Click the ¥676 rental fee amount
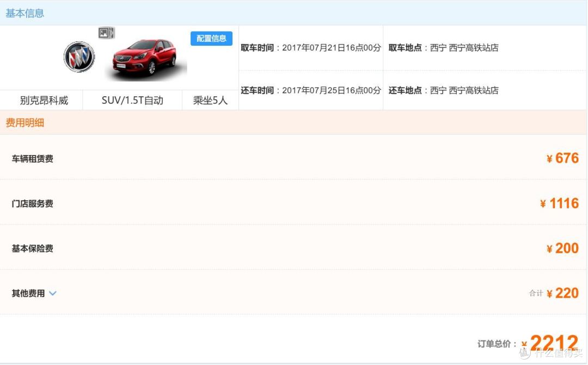Viewport: 588px width, 365px height. pos(562,158)
